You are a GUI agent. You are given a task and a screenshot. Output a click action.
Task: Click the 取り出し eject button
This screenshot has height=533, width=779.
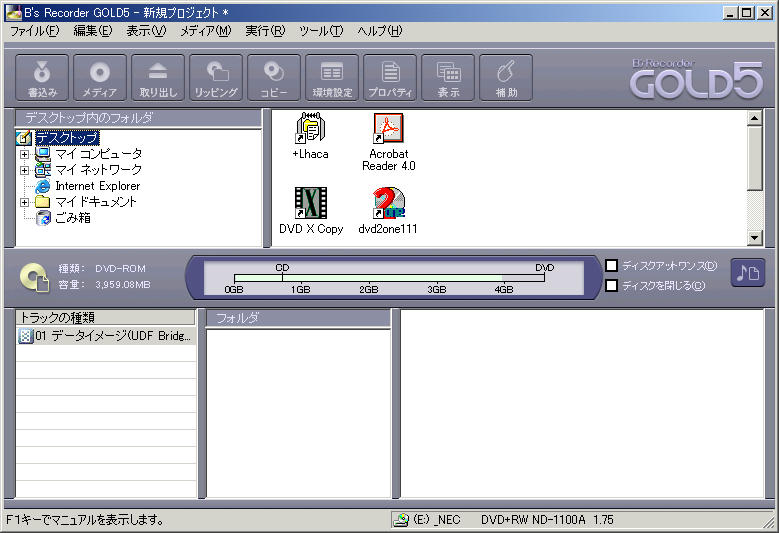158,78
